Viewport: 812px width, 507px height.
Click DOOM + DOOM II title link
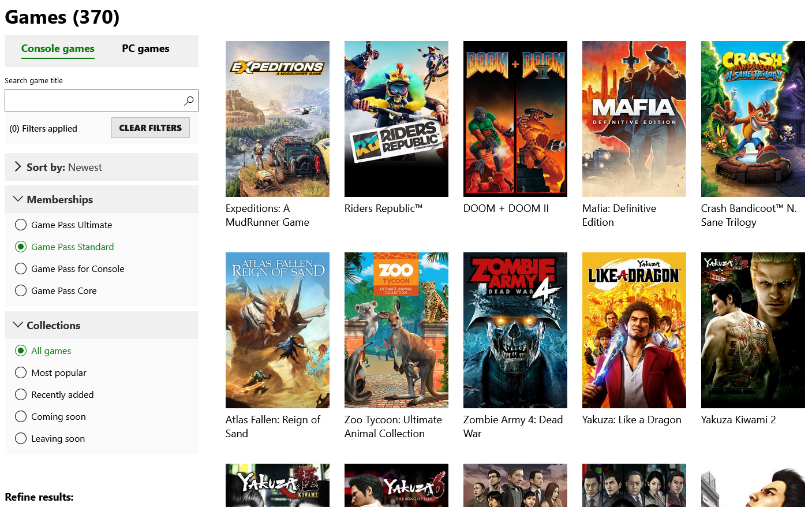coord(506,208)
